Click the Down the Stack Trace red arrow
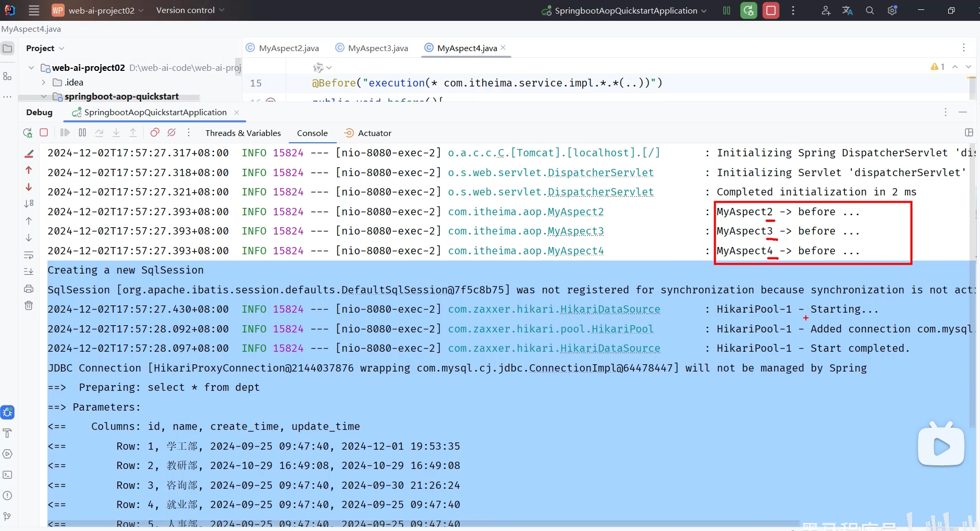 click(29, 187)
